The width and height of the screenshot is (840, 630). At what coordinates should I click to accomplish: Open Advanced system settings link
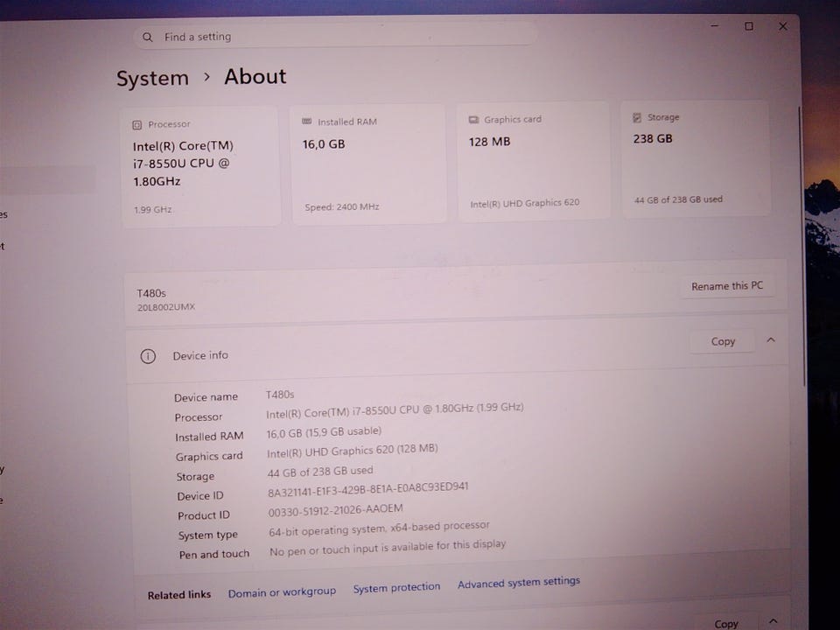click(x=519, y=583)
